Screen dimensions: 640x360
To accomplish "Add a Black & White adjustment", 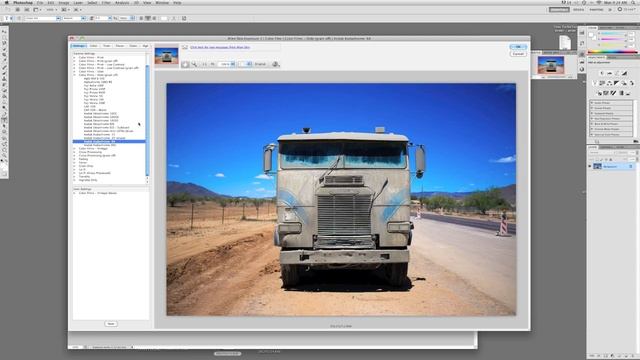I will (617, 83).
